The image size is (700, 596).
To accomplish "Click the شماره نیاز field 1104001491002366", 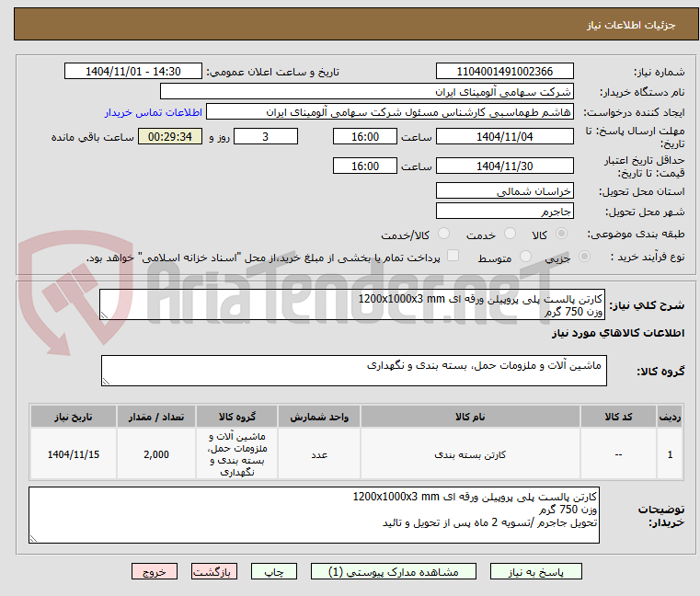I will pos(504,72).
